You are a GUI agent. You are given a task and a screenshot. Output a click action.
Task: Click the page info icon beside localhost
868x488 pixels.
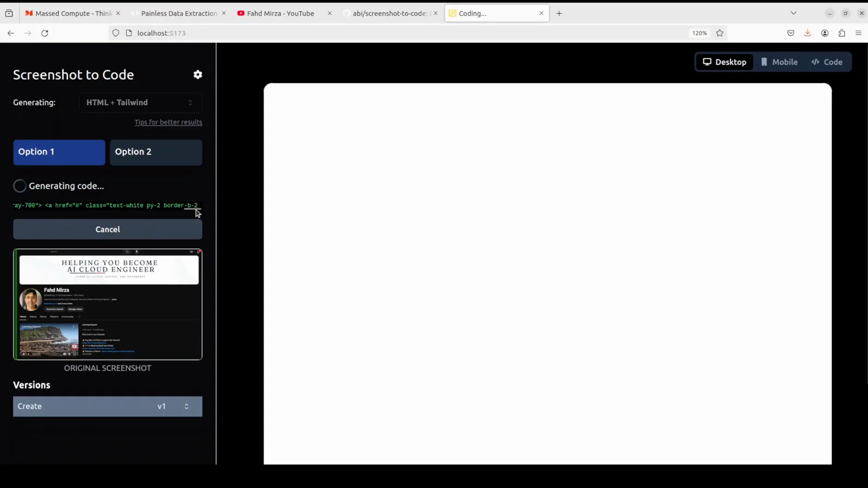(129, 33)
